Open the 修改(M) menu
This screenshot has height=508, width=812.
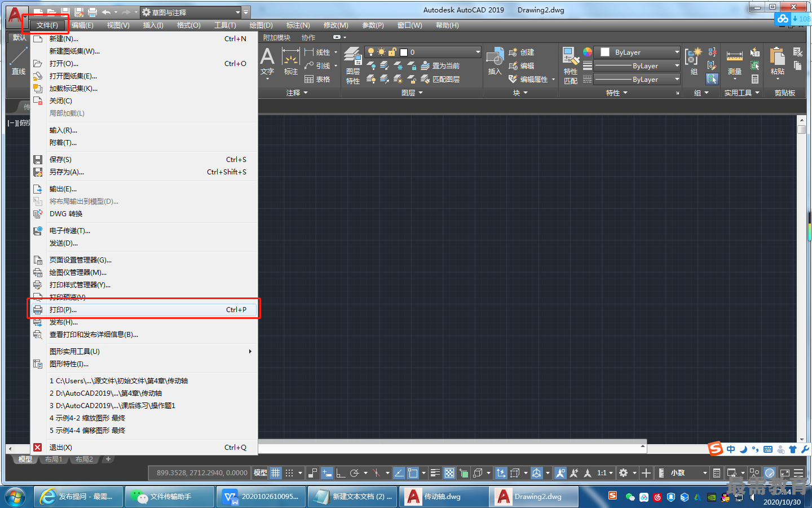click(x=336, y=25)
